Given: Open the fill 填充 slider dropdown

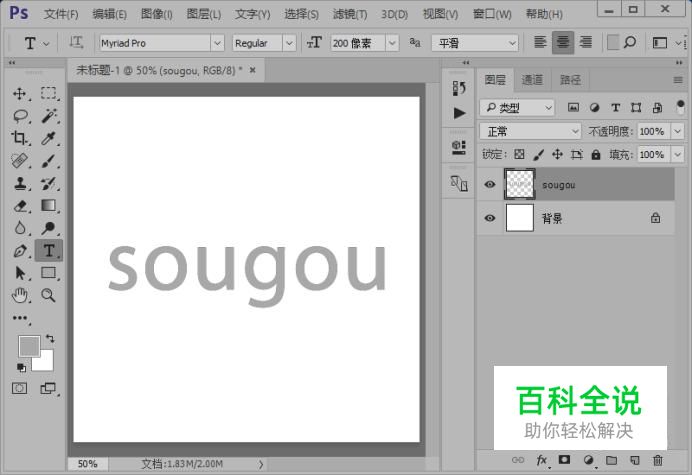Looking at the screenshot, I should pyautogui.click(x=677, y=155).
